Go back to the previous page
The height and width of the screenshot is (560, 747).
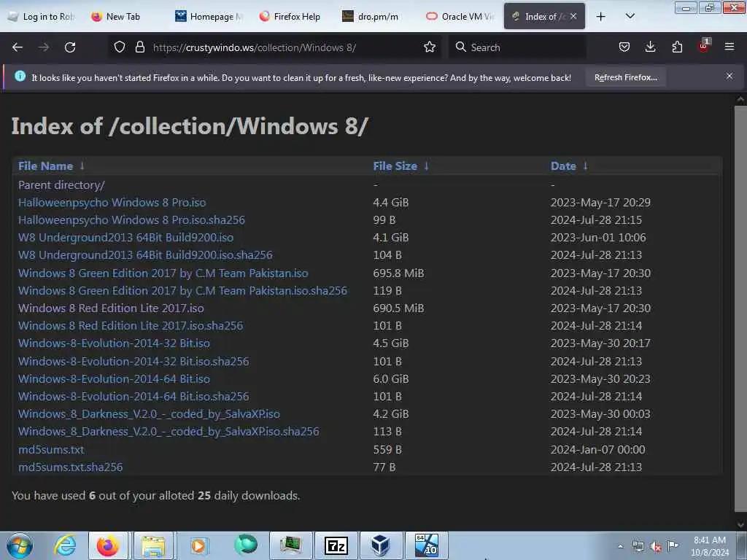[18, 47]
